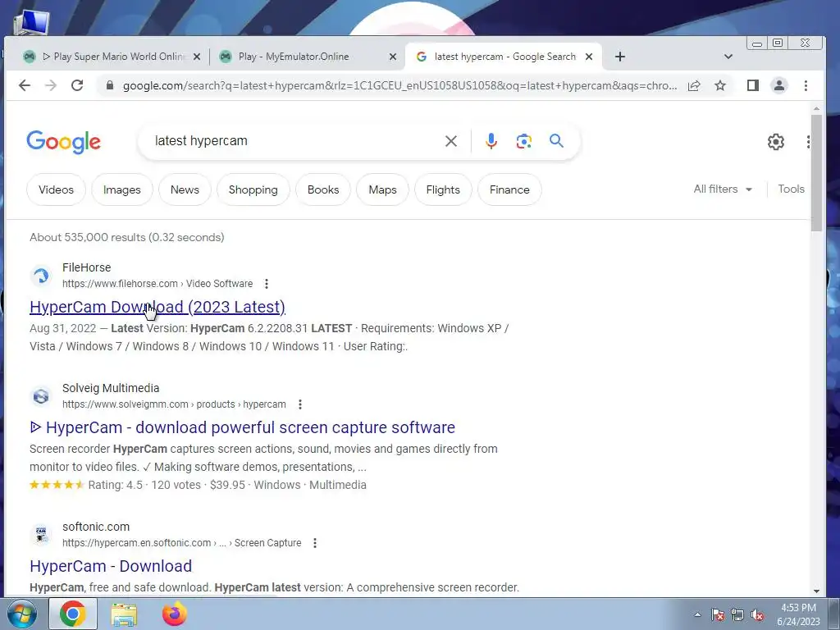Screen dimensions: 840x630
Task: Filter results by Images
Action: coord(122,189)
